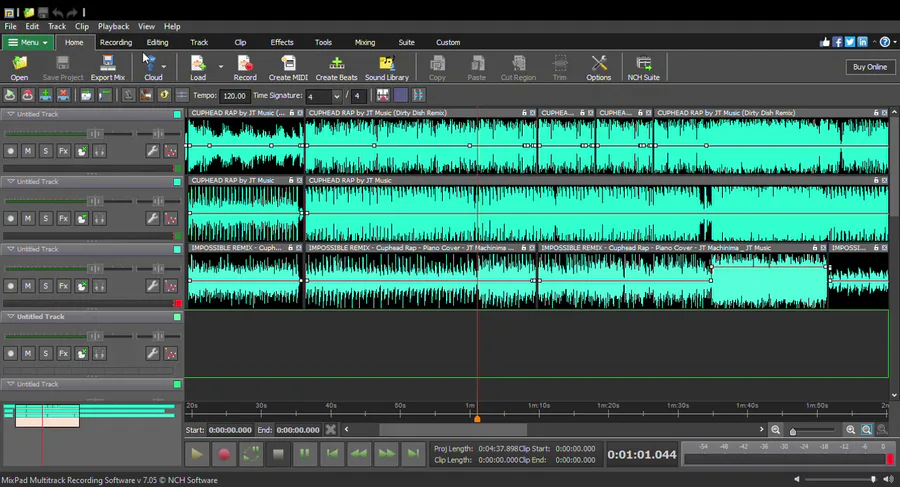Image resolution: width=900 pixels, height=487 pixels.
Task: Start playback with the Play button
Action: tap(197, 454)
